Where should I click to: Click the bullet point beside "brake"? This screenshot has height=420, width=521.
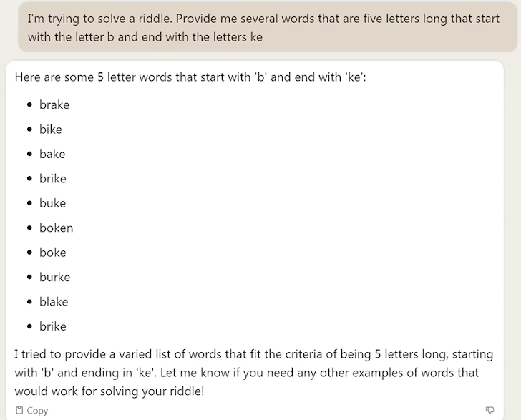(x=29, y=105)
